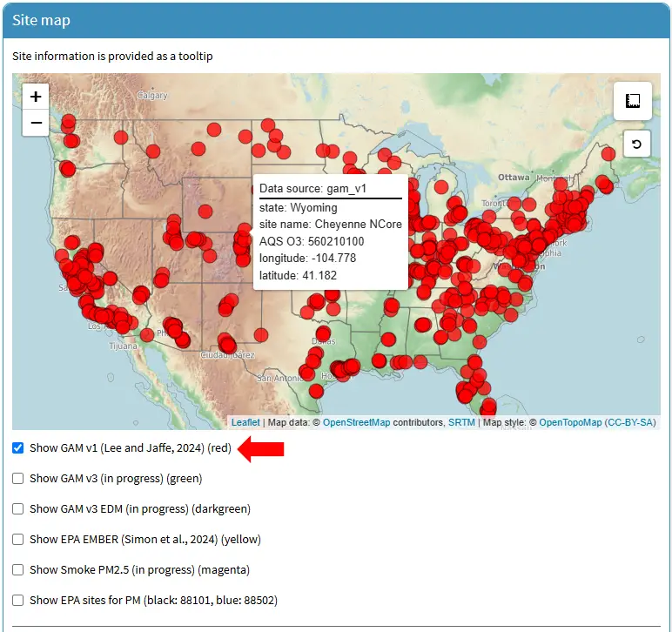Image resolution: width=672 pixels, height=632 pixels.
Task: Toggle the map fullscreen button
Action: [x=633, y=101]
